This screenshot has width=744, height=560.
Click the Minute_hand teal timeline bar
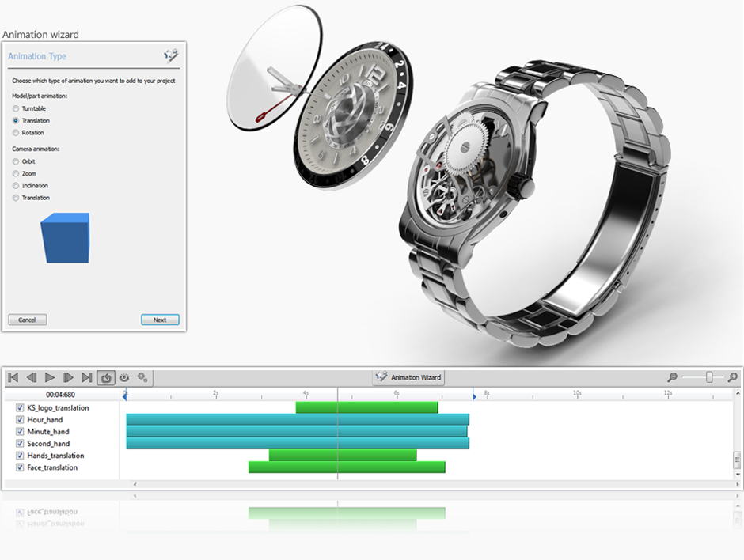click(297, 431)
